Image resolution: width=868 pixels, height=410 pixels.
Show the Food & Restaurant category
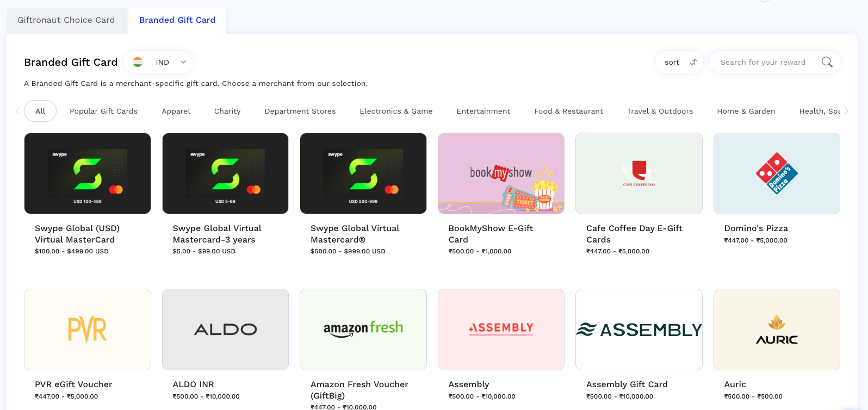568,111
